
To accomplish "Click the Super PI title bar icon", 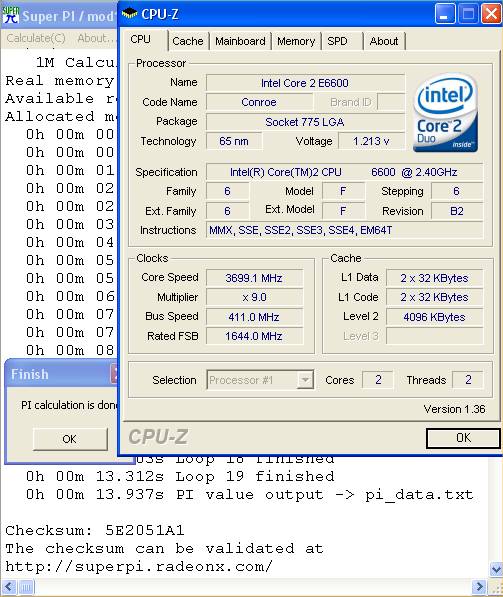I will [x=10, y=15].
